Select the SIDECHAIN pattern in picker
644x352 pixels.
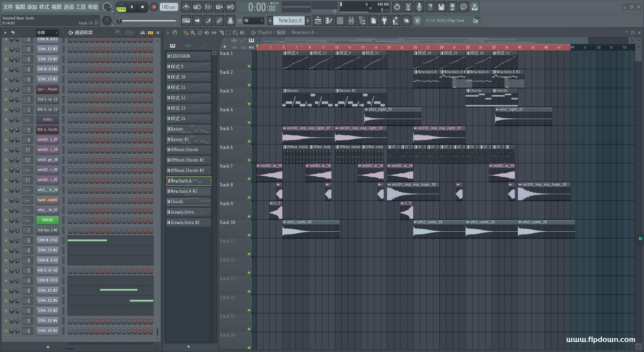189,56
